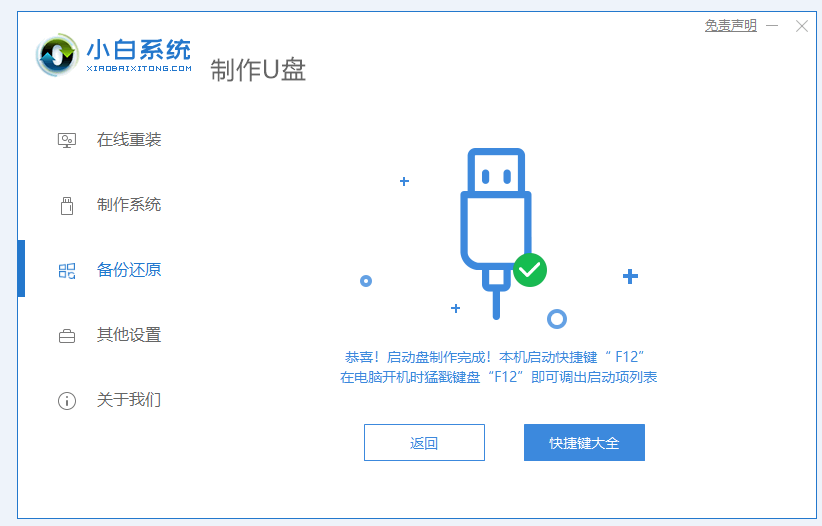Click the 小白系统 round logo
Viewport: 822px width, 526px height.
coord(57,55)
